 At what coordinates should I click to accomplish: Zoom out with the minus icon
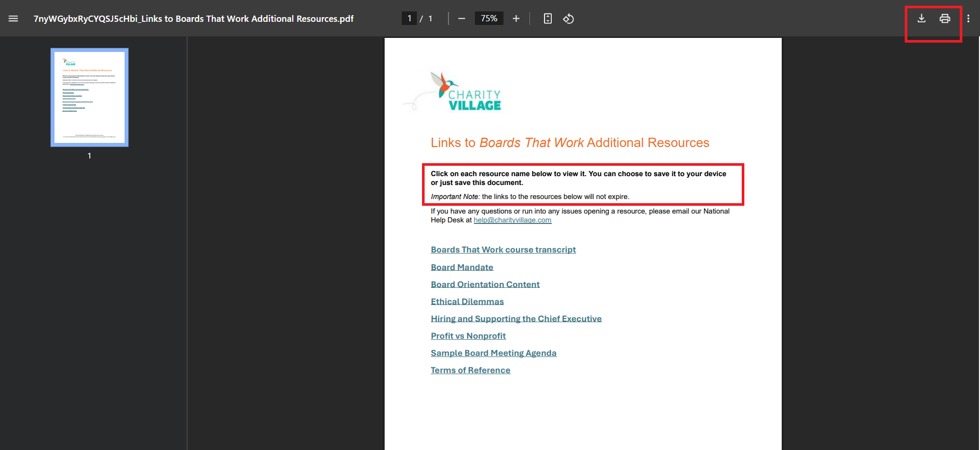[x=461, y=19]
